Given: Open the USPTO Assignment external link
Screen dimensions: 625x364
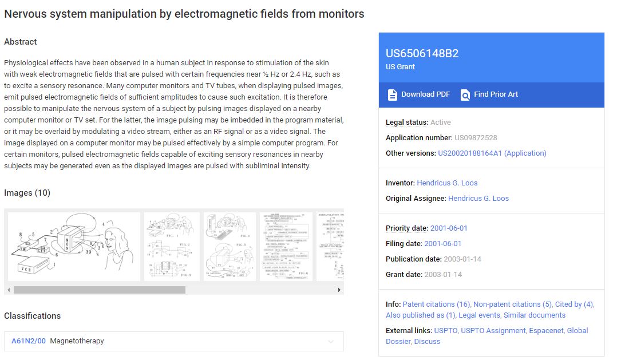Looking at the screenshot, I should point(493,330).
